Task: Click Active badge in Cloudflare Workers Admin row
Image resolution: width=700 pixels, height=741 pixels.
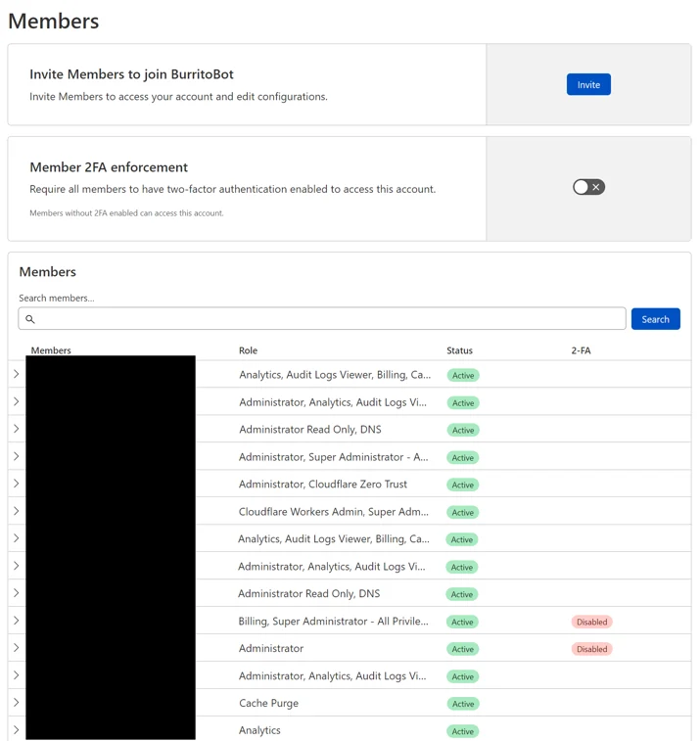Action: [x=463, y=512]
